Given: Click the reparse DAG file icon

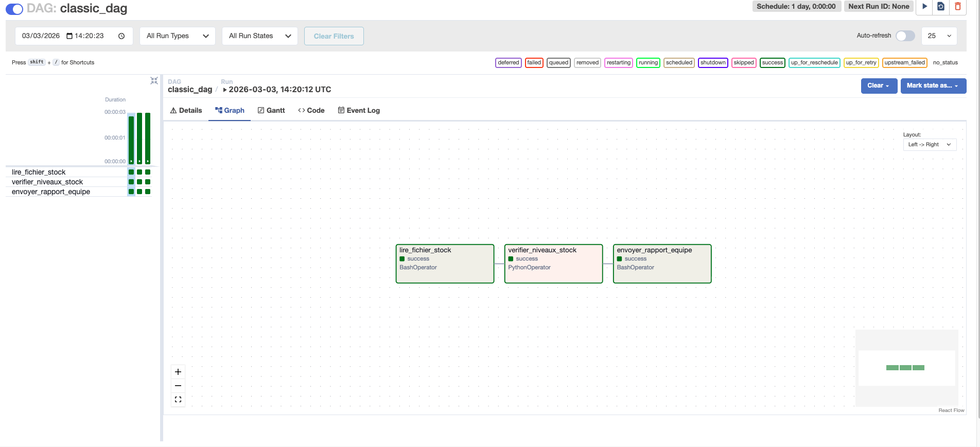Looking at the screenshot, I should click(941, 7).
